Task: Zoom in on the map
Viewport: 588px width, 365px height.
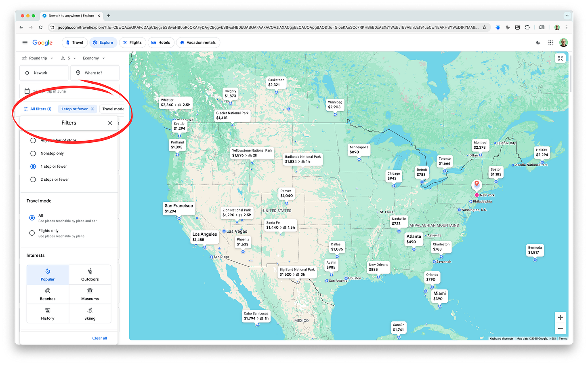Action: tap(560, 317)
